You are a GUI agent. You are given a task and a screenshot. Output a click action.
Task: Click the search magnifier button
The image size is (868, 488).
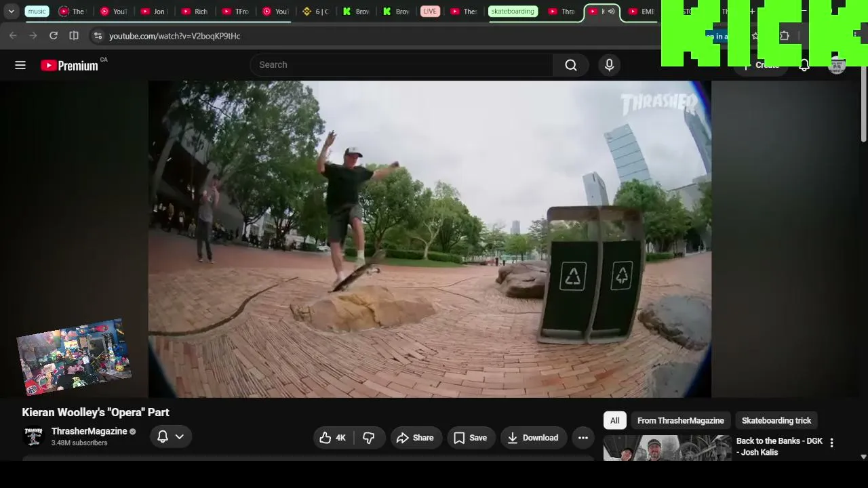point(571,65)
